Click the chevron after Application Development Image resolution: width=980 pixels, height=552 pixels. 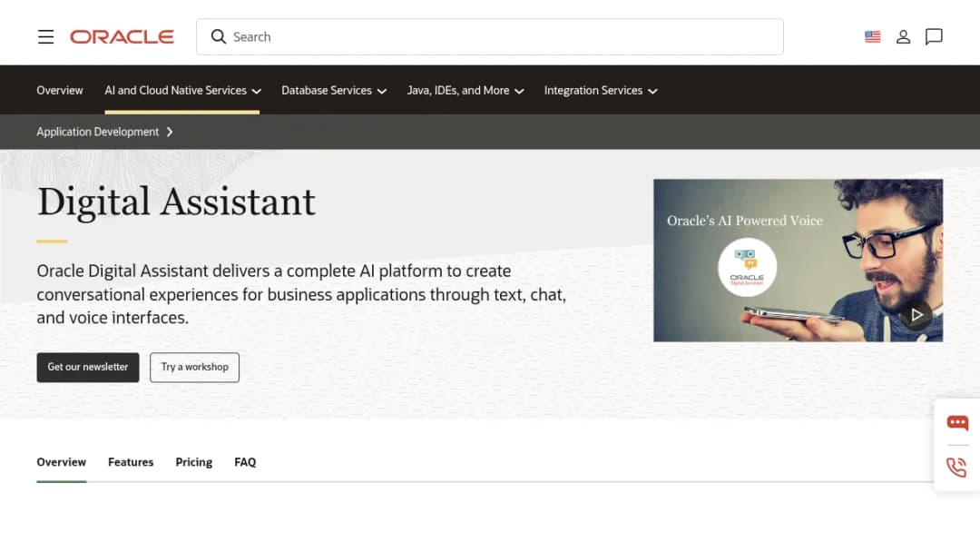170,132
